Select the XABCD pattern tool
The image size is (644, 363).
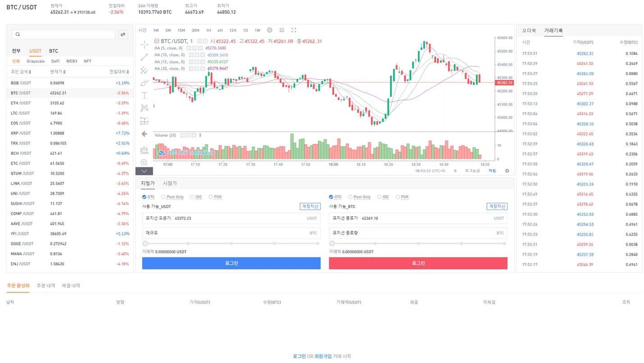tap(144, 108)
